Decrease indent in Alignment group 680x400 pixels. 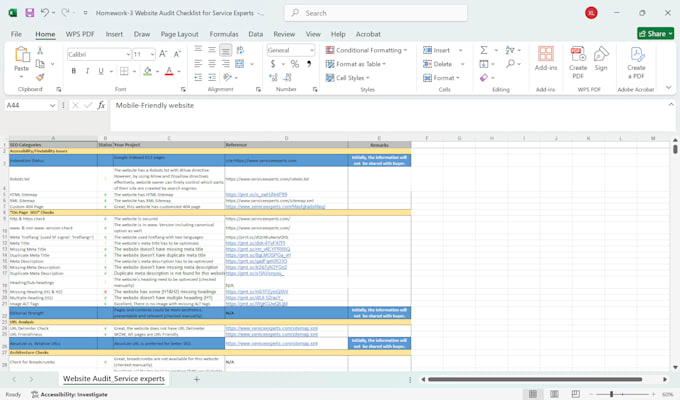pyautogui.click(x=198, y=78)
